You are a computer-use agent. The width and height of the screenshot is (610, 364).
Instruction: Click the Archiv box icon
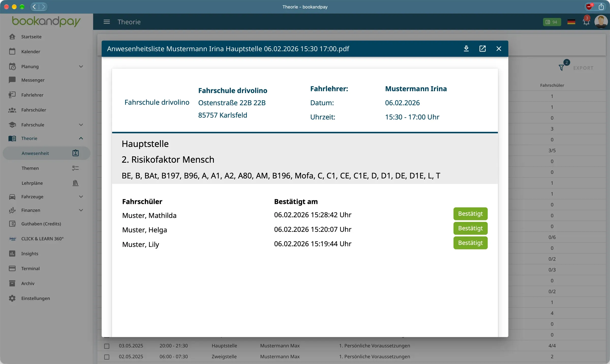pos(12,283)
